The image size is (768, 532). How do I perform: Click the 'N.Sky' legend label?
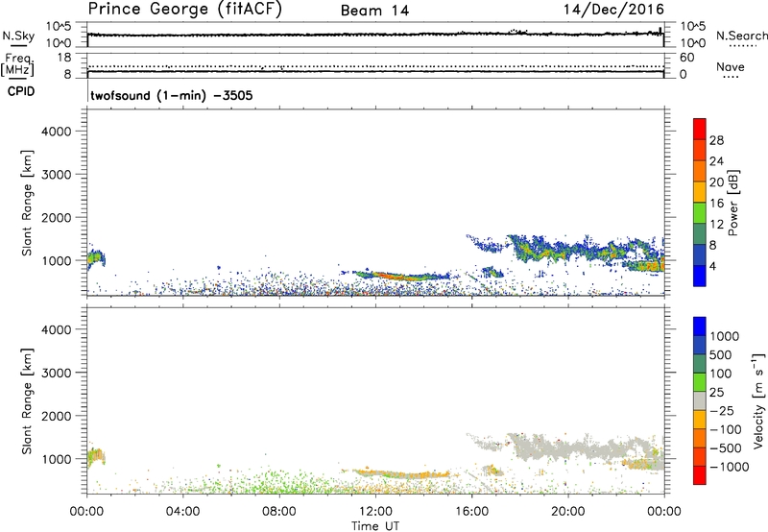point(18,36)
